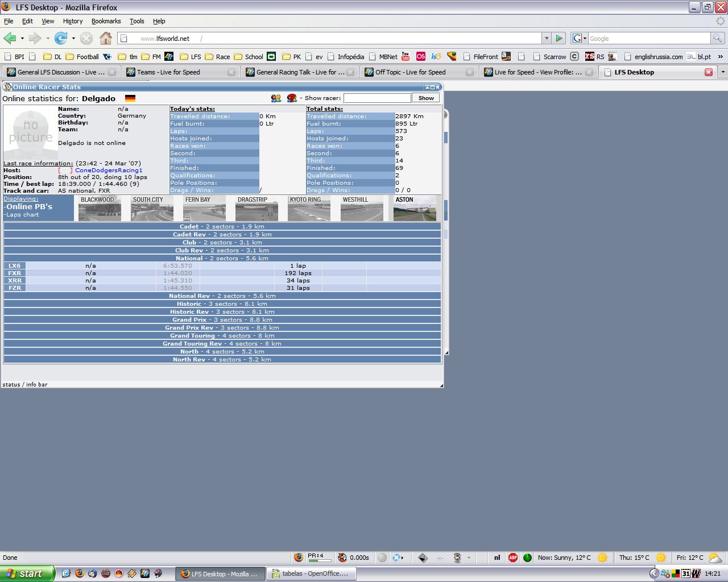Open the search engine selector dropdown
Screen dimensions: 728x582
pos(579,38)
